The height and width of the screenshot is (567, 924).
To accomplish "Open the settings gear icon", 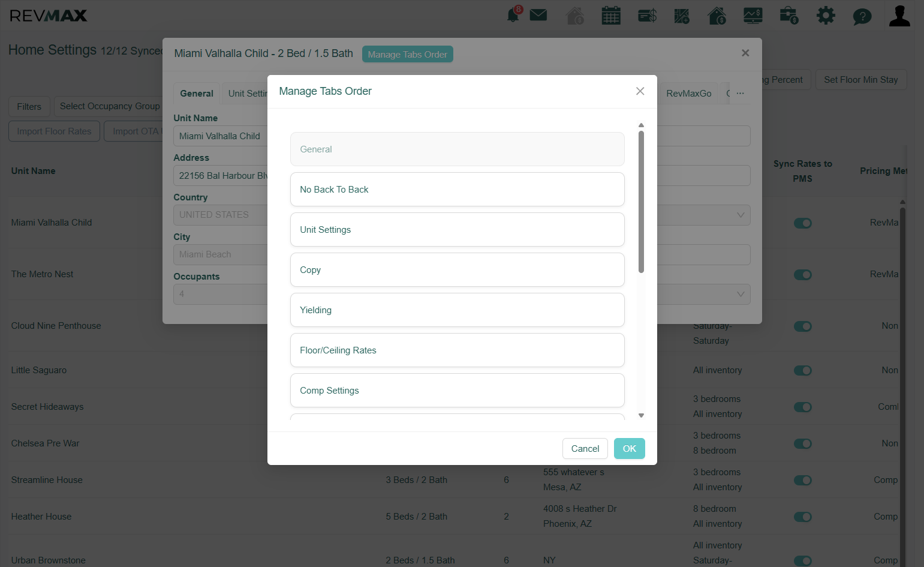I will tap(826, 16).
